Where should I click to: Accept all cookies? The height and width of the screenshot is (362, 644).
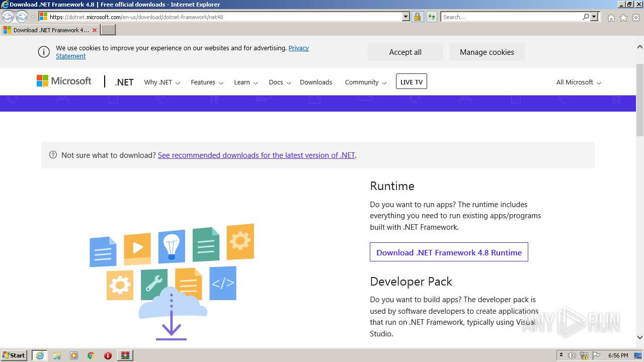405,52
